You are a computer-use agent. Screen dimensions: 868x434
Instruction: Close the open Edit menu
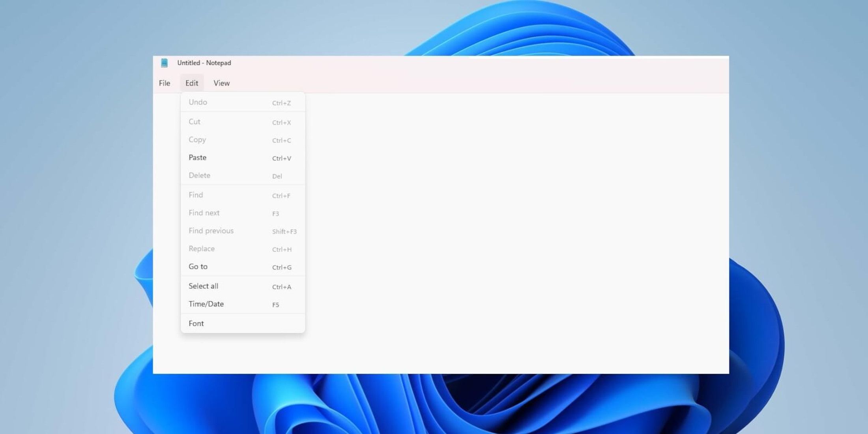pyautogui.click(x=192, y=83)
